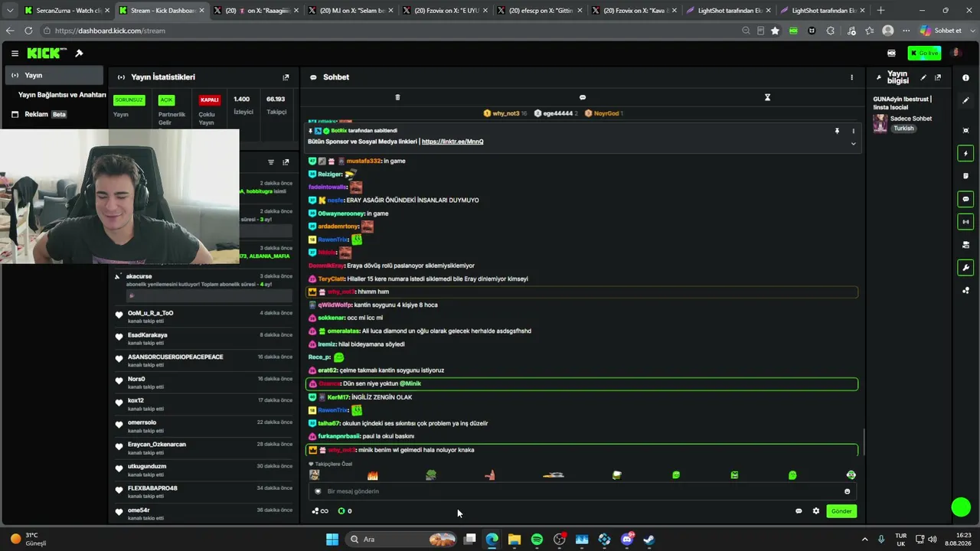Click the fire emote in emote bar

point(373,475)
